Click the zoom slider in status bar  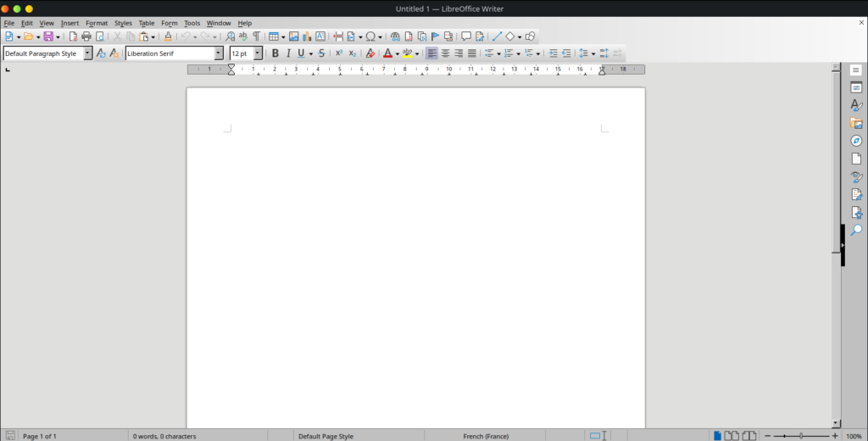coord(800,436)
